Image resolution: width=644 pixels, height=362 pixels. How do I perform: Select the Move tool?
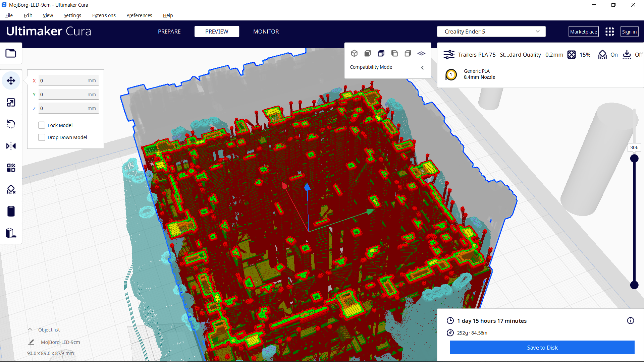[11, 81]
